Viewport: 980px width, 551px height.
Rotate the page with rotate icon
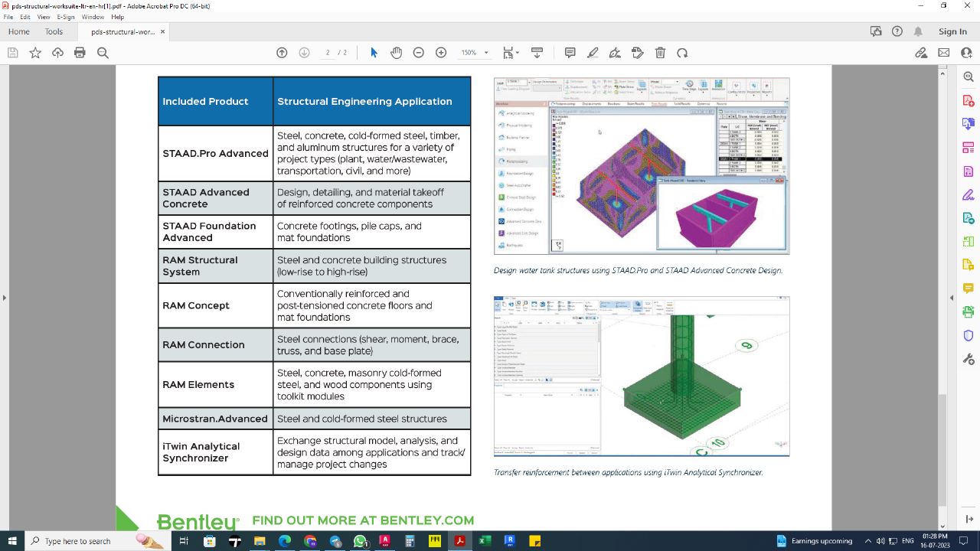tap(682, 53)
